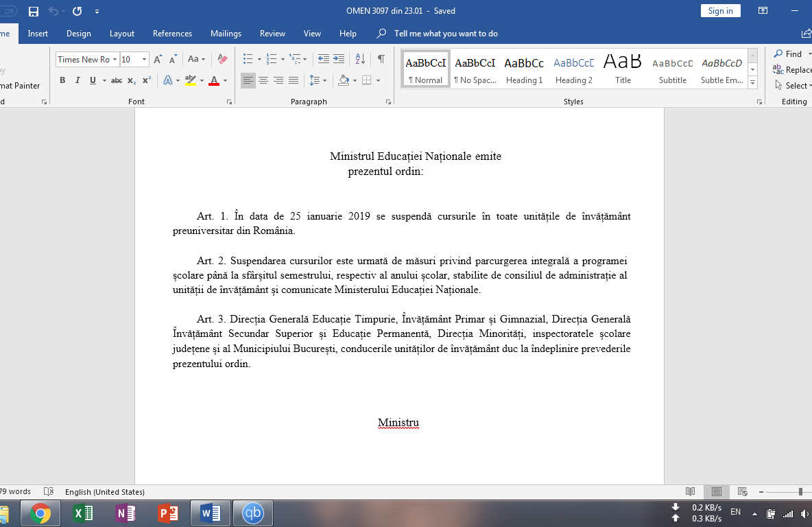Click the Sign in button
Viewport: 812px width, 527px height.
pos(720,10)
